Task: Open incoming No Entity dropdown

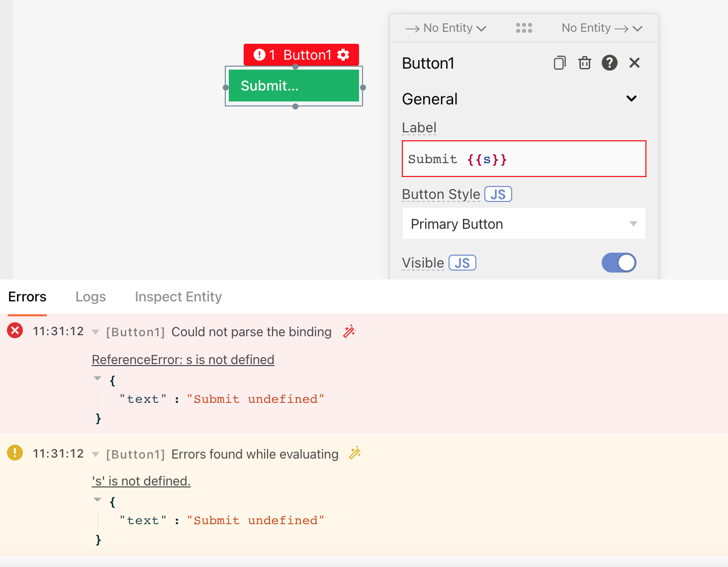Action: (x=446, y=28)
